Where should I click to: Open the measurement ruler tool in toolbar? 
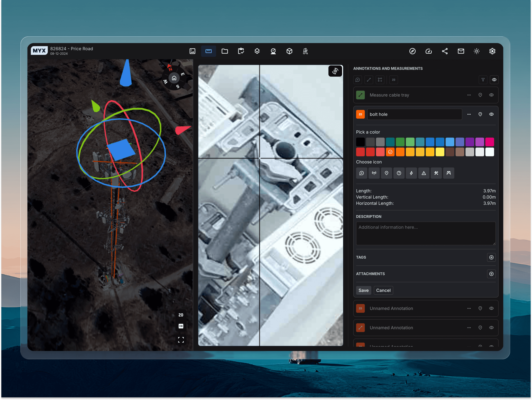(208, 51)
